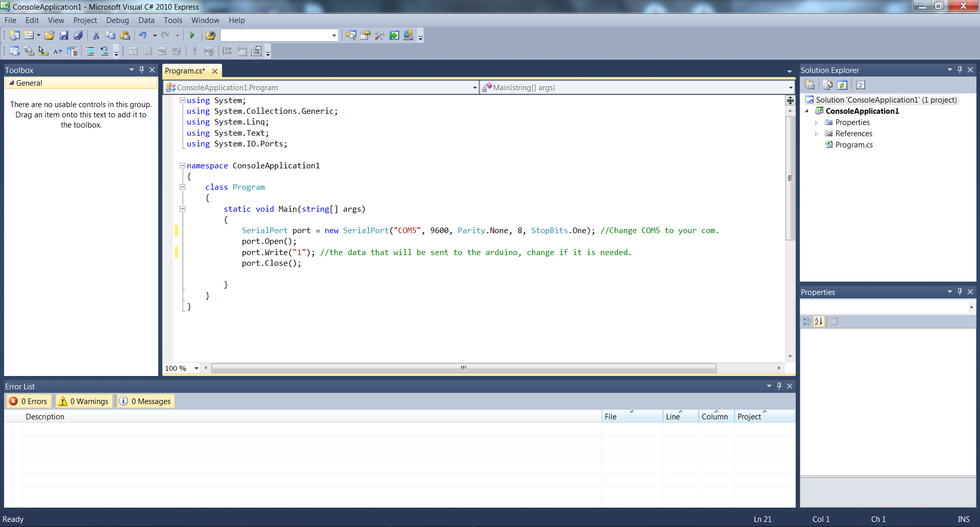Open the Debug menu

(x=117, y=20)
